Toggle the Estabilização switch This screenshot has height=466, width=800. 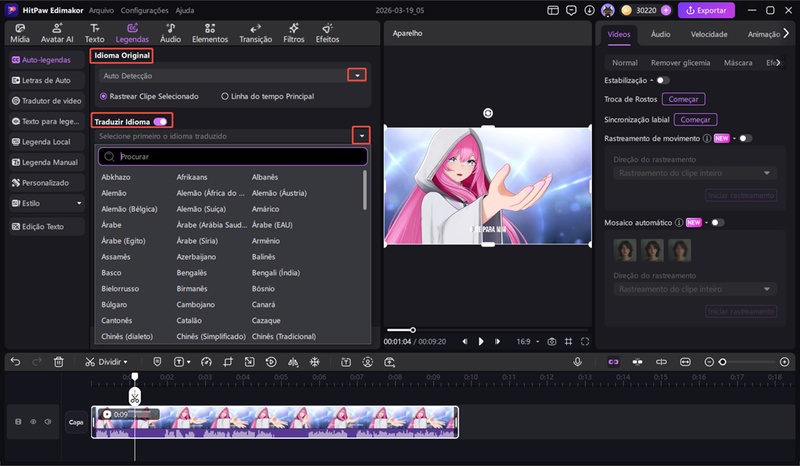[662, 80]
